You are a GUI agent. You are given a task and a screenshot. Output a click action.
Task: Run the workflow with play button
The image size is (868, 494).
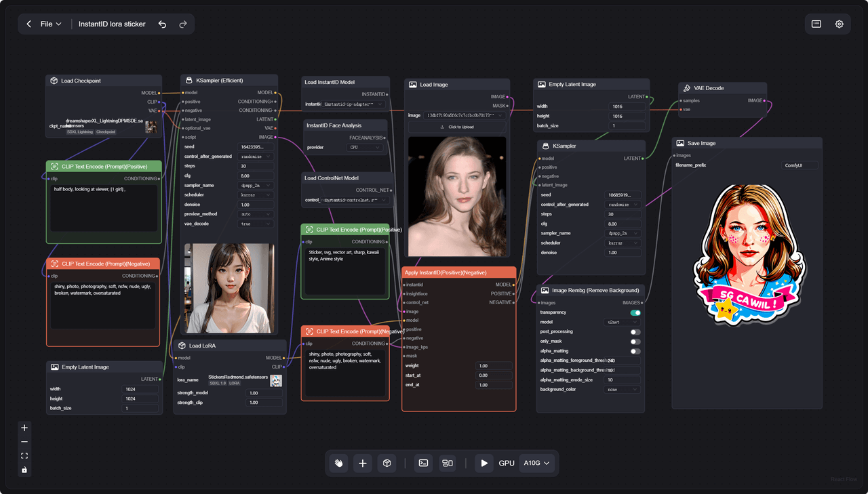484,464
